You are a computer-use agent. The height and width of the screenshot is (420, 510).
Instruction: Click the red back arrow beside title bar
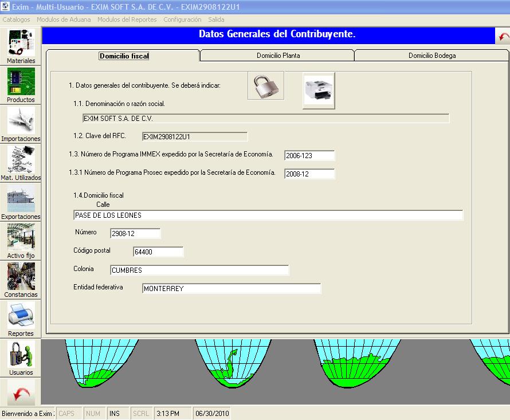pos(503,36)
